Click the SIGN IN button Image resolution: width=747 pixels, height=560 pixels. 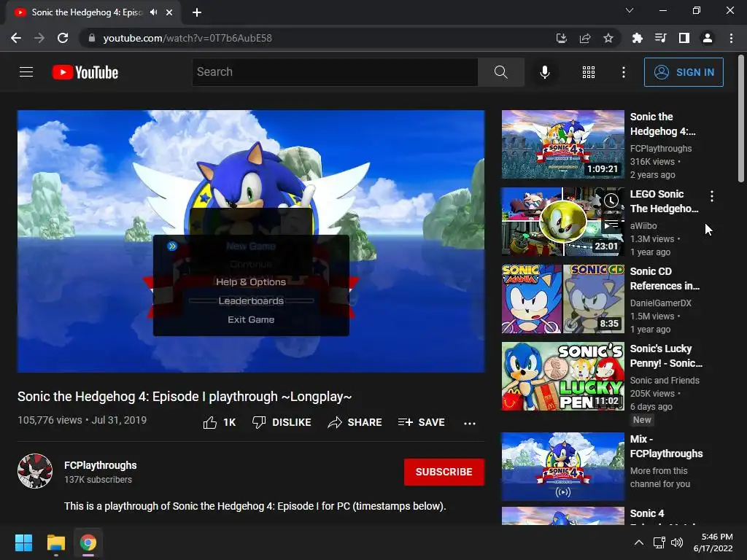point(684,72)
